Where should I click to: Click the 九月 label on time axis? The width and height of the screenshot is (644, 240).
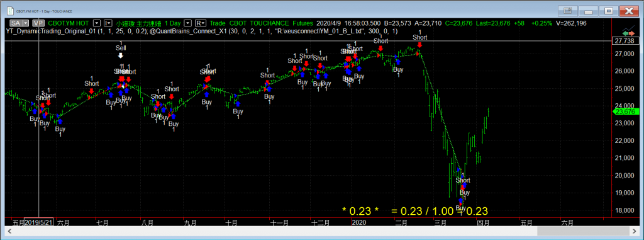(191, 223)
